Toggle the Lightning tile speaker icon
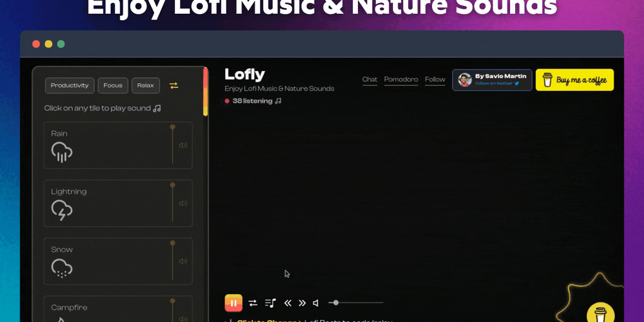Image resolution: width=644 pixels, height=322 pixels. (x=183, y=203)
